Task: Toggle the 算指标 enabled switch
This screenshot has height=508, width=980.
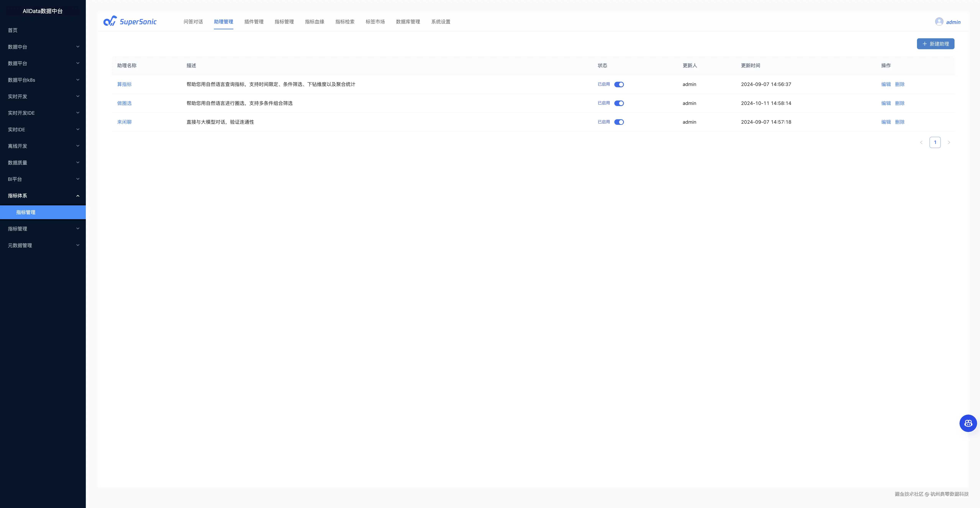Action: tap(619, 84)
